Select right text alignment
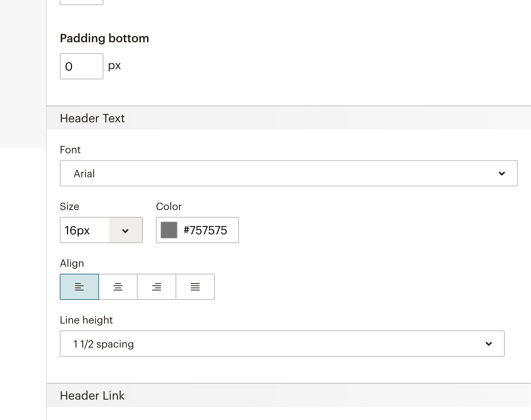This screenshot has height=420, width=531. 157,287
